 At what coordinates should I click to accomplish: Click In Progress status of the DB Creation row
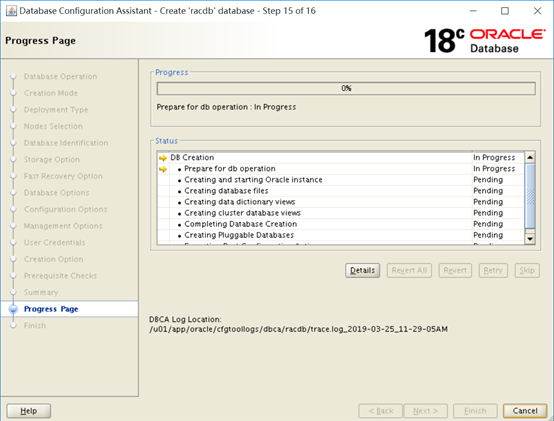coord(494,158)
